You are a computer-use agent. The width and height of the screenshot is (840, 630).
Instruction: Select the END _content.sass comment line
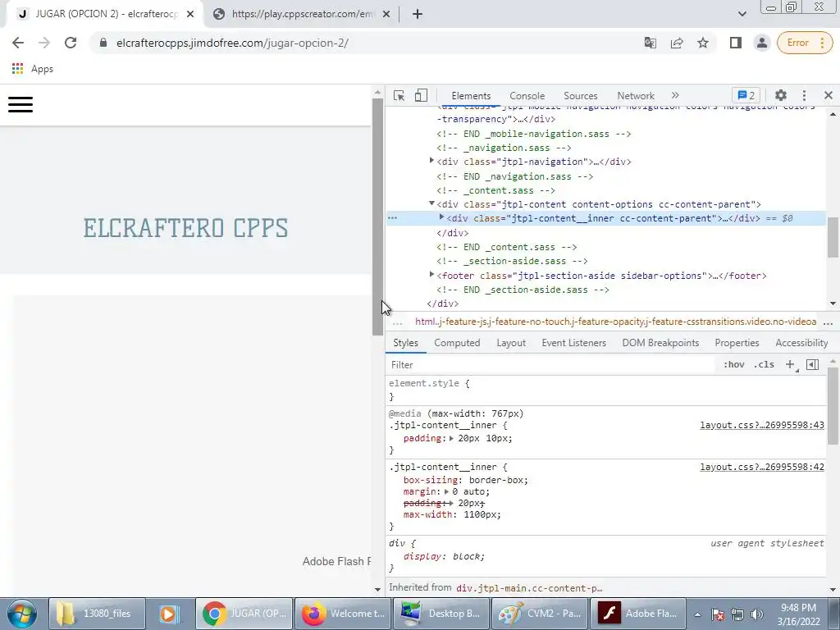pyautogui.click(x=507, y=247)
